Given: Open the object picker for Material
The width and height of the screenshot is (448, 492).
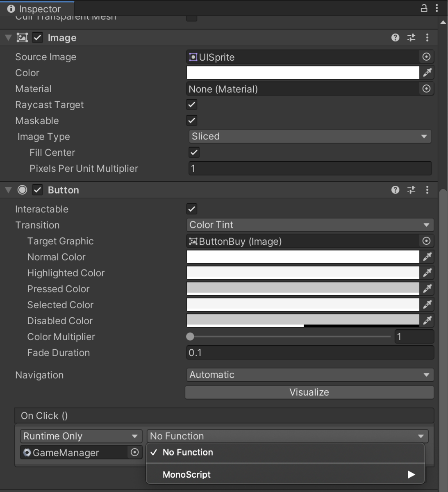Looking at the screenshot, I should click(x=426, y=89).
